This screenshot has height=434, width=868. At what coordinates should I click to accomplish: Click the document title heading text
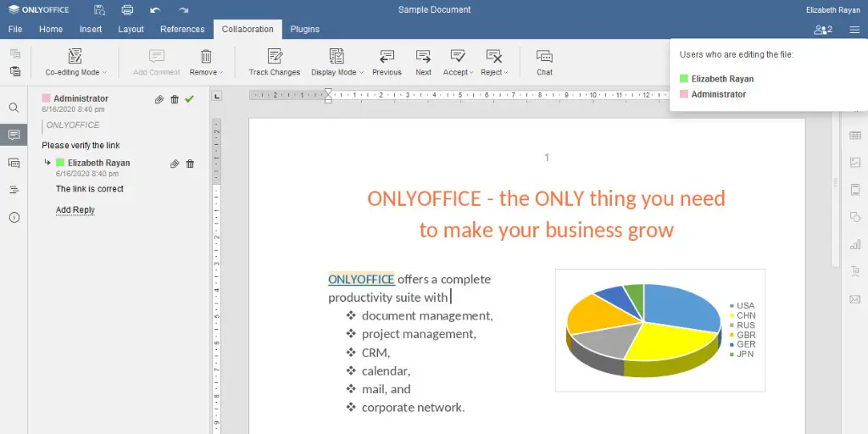click(547, 214)
